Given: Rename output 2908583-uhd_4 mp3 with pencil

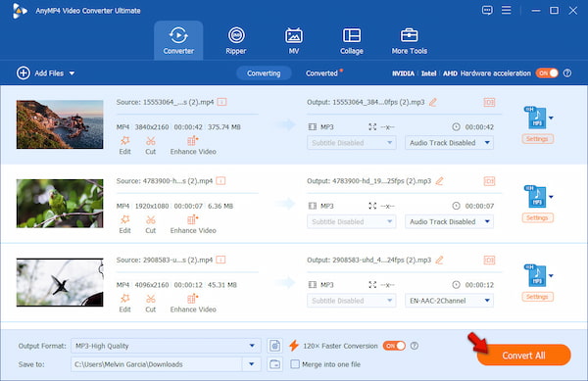Looking at the screenshot, I should (439, 260).
